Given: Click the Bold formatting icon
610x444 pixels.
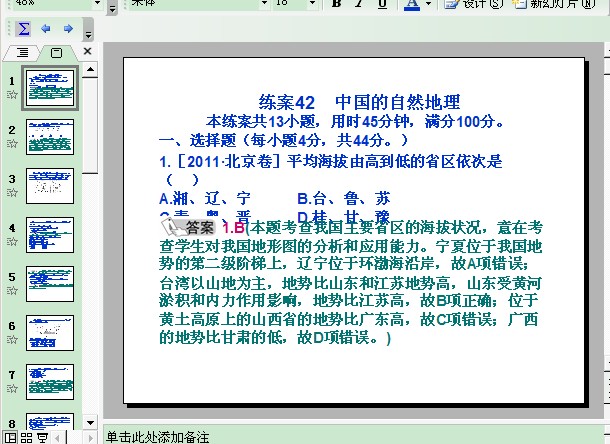Looking at the screenshot, I should tap(336, 5).
